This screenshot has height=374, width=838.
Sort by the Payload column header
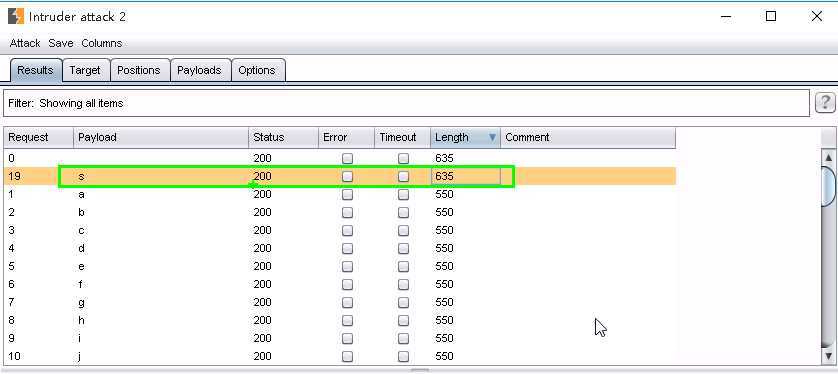[x=161, y=138]
